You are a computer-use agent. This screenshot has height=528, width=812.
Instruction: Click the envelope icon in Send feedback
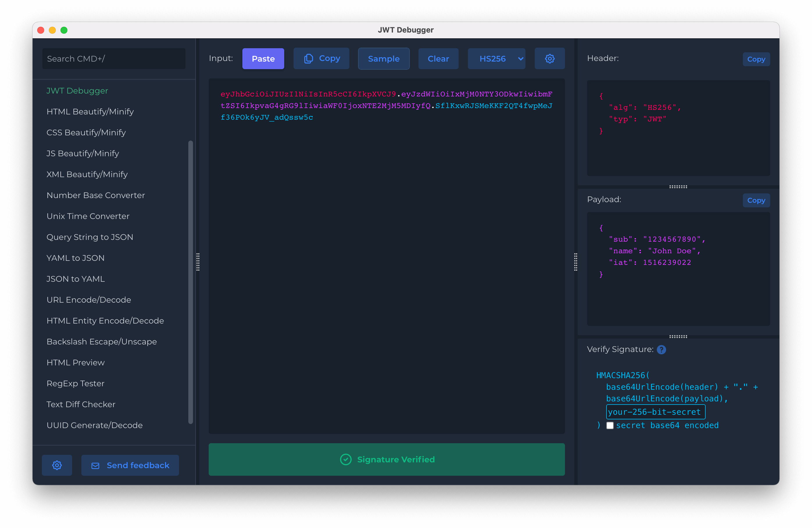[x=96, y=465]
